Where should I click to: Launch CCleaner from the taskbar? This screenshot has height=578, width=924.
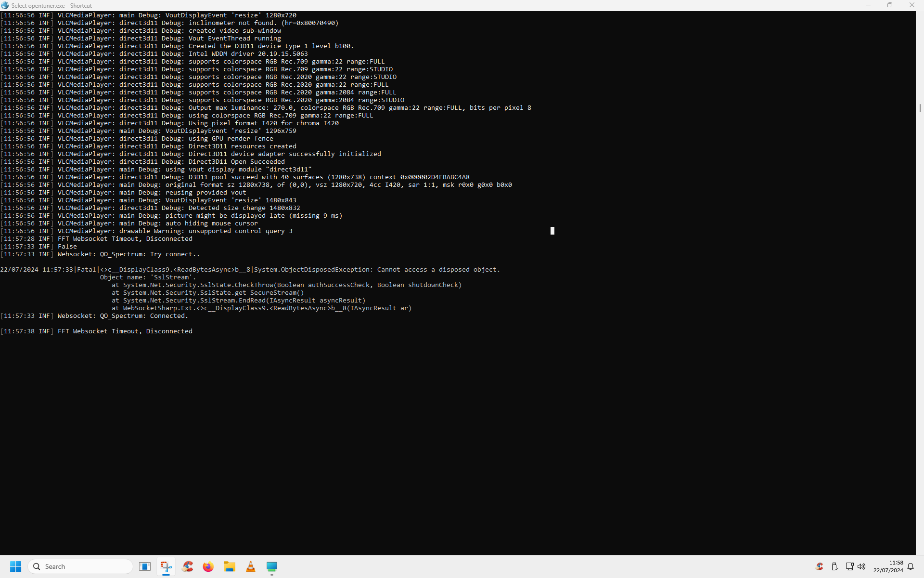[x=187, y=566]
